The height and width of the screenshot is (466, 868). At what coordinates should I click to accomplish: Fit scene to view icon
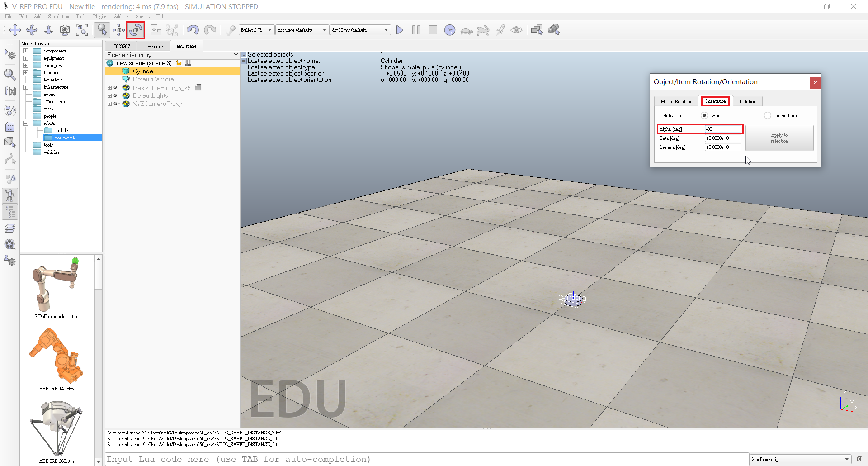pyautogui.click(x=82, y=30)
